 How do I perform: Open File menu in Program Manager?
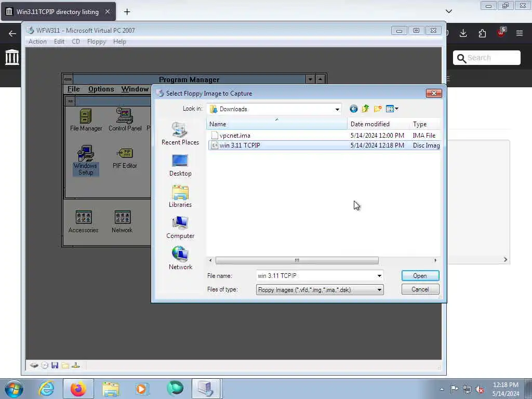point(73,89)
